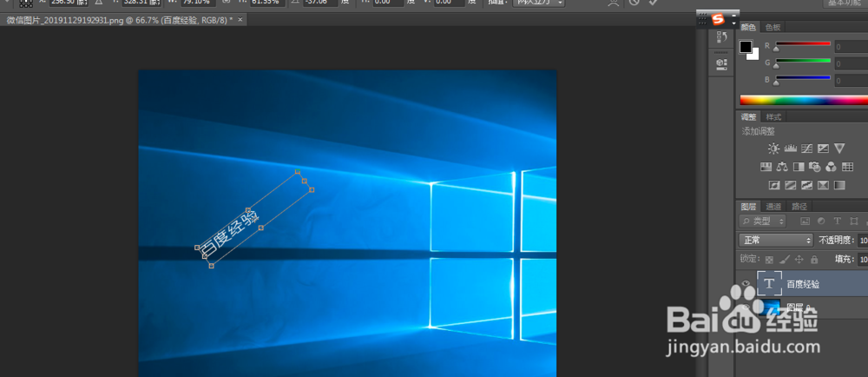
Task: Click the G value input field
Action: tap(852, 63)
